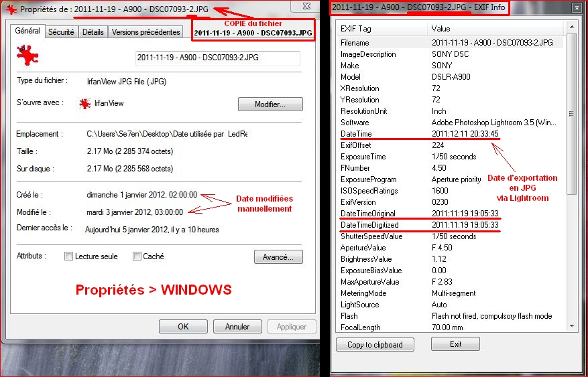Screen dimensions: 588x377
Task: Select the FocalLength row
Action: coord(450,327)
